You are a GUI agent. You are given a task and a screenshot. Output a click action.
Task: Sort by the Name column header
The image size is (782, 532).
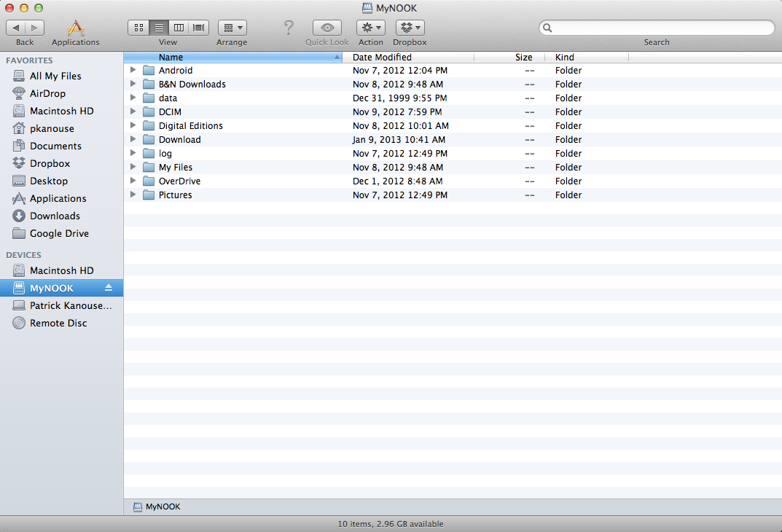coord(233,58)
